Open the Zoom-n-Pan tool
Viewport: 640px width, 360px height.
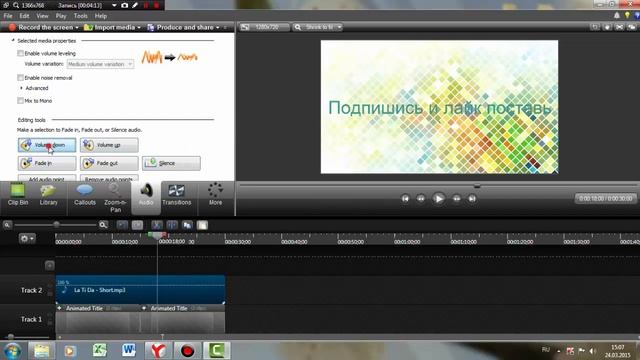coord(115,198)
